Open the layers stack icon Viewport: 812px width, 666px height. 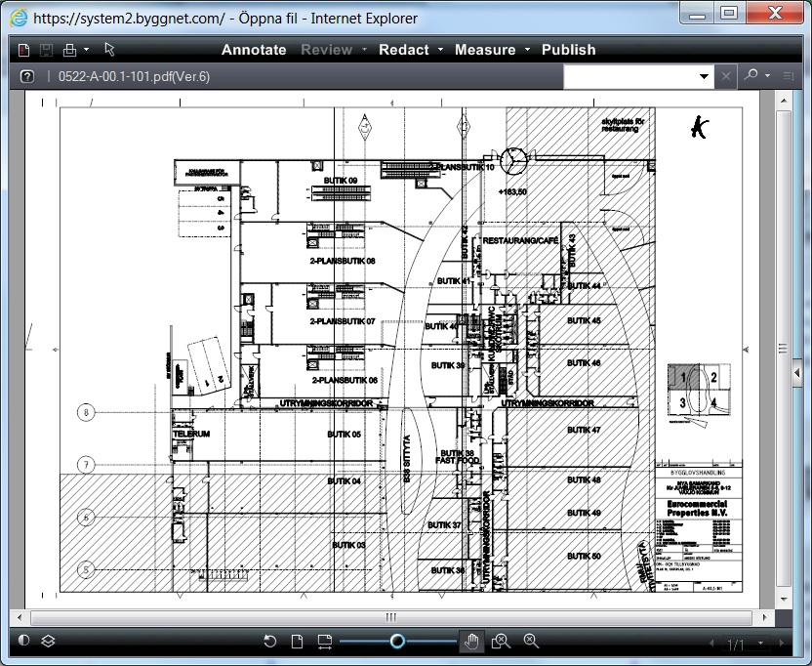48,641
